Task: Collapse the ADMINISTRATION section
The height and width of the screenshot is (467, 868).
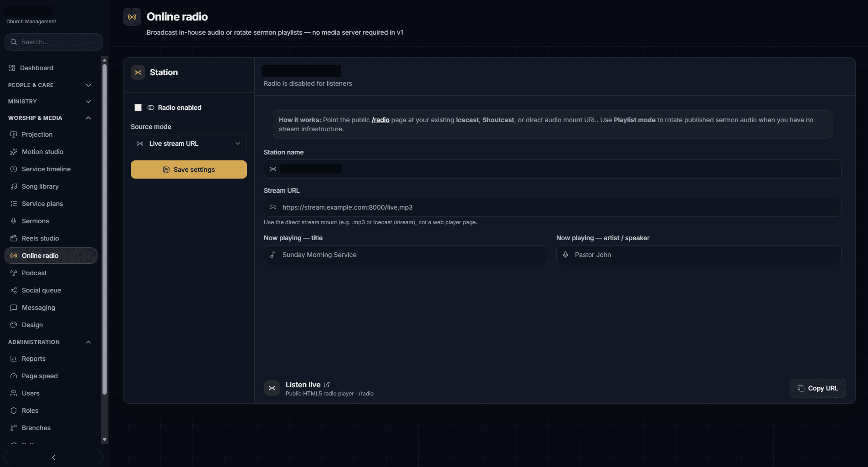Action: [50, 342]
